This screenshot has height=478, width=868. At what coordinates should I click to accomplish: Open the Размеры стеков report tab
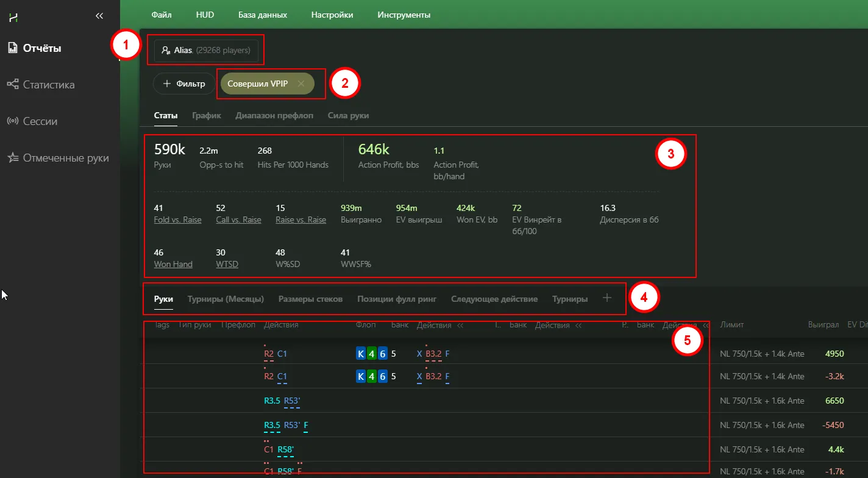coord(310,299)
